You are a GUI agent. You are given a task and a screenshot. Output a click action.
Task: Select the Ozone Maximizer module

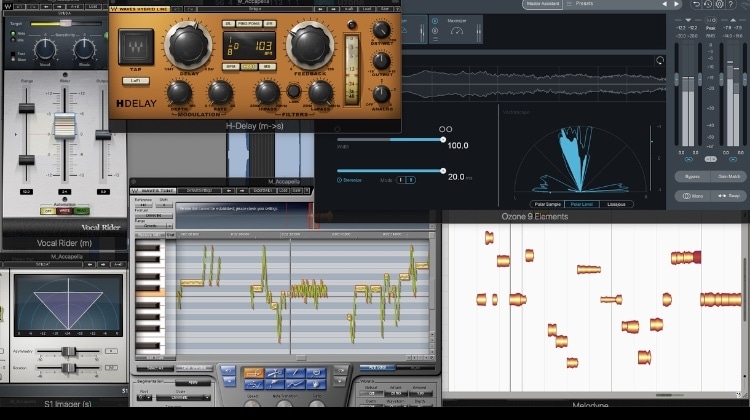tap(457, 30)
